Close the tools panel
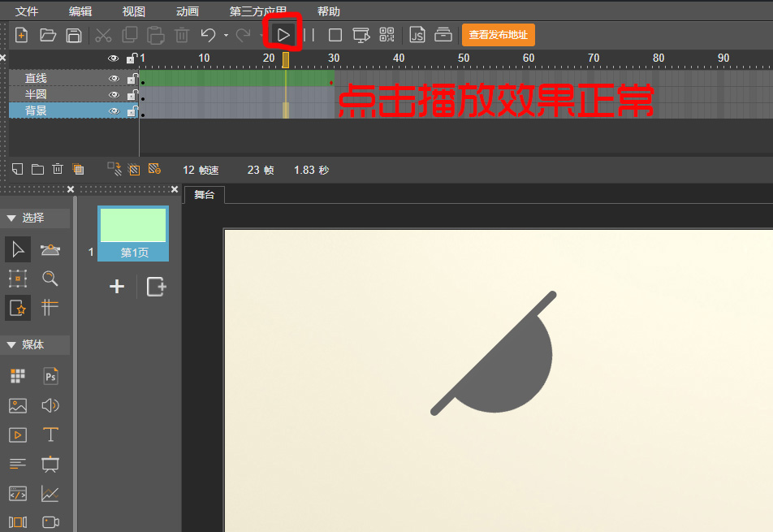Image resolution: width=773 pixels, height=532 pixels. (71, 189)
